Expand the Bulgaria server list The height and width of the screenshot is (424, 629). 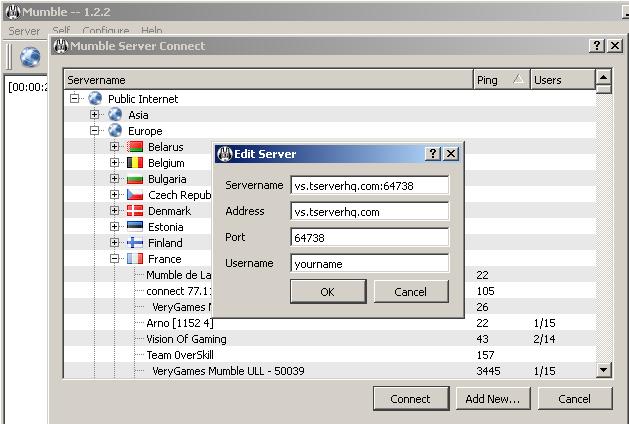[115, 179]
